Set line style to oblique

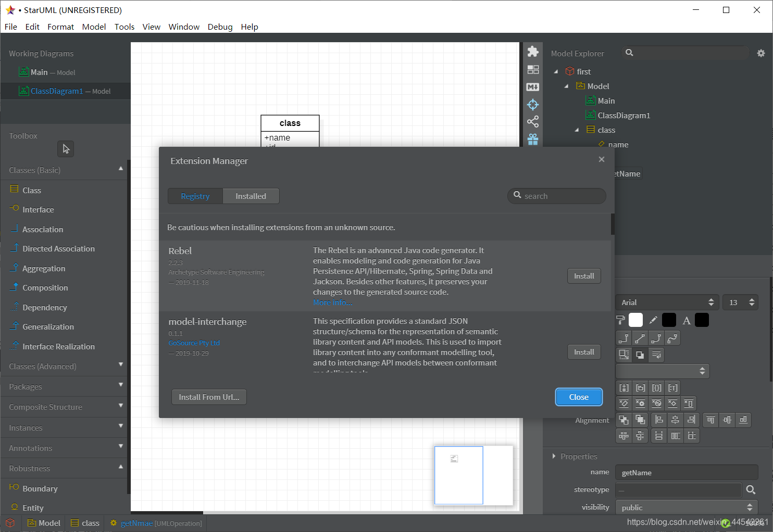pyautogui.click(x=640, y=338)
